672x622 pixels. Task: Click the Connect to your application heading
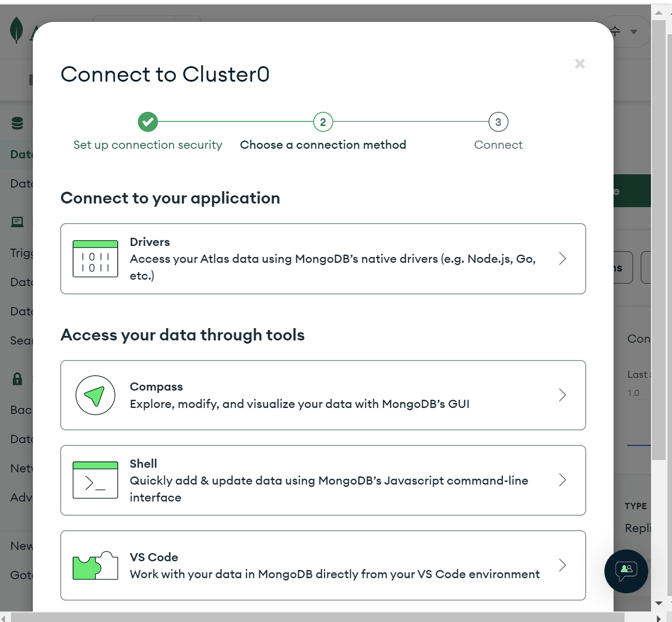point(170,198)
